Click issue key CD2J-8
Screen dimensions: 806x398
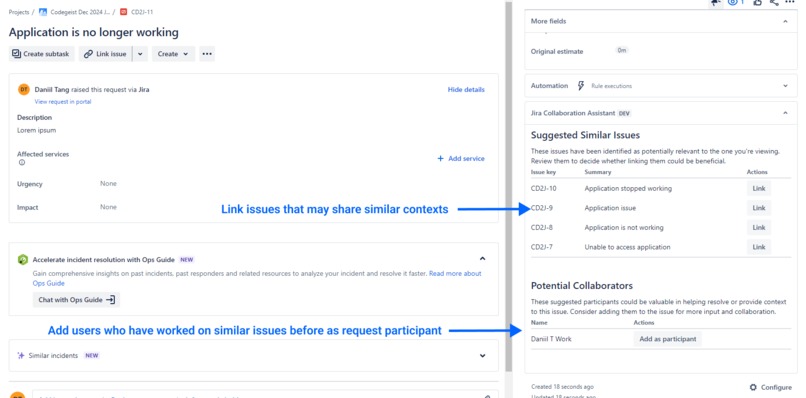[542, 227]
